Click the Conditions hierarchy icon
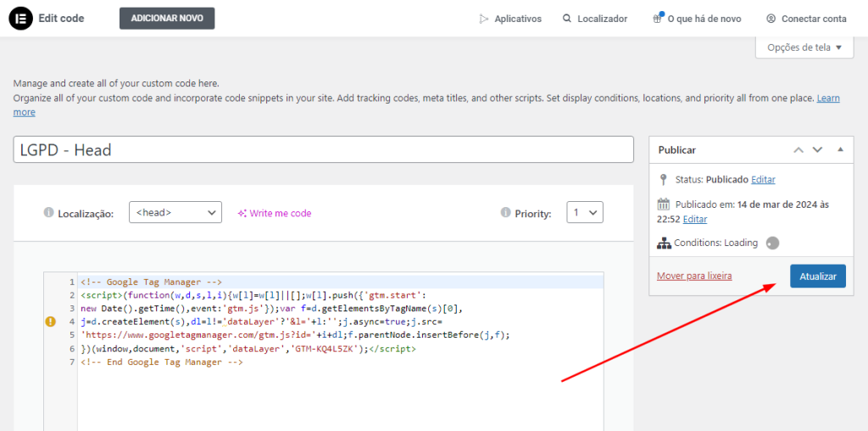 (x=664, y=243)
